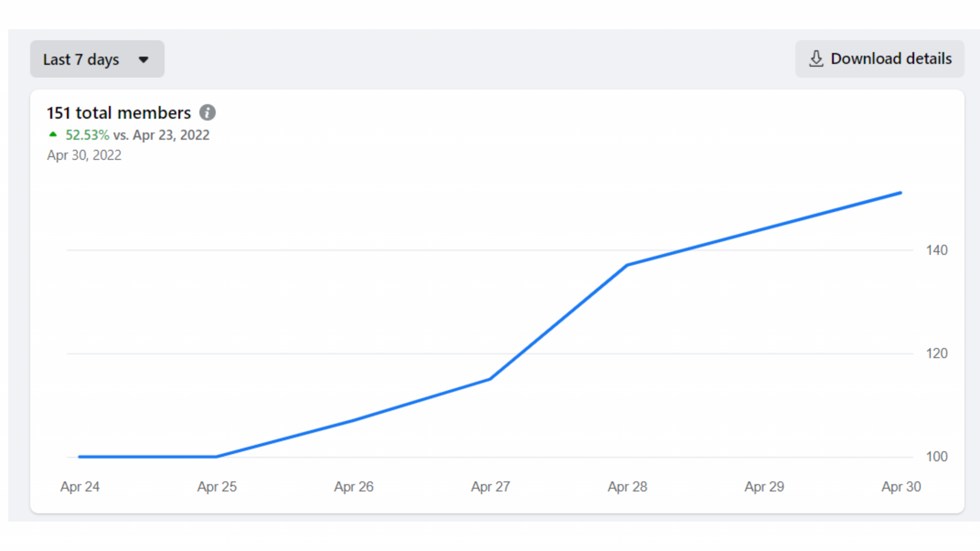Screen dimensions: 980x551
Task: Click the Apr 28 axis label
Action: (x=627, y=487)
